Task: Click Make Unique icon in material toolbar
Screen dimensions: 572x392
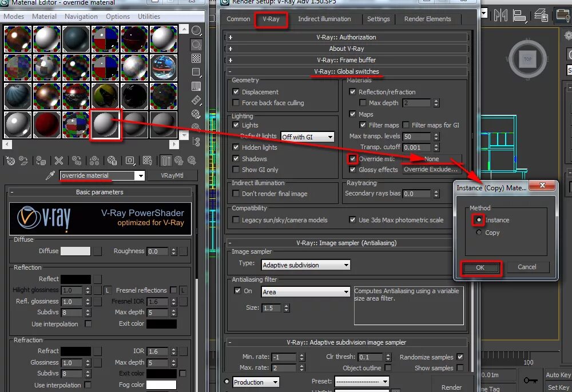Action: [x=94, y=161]
